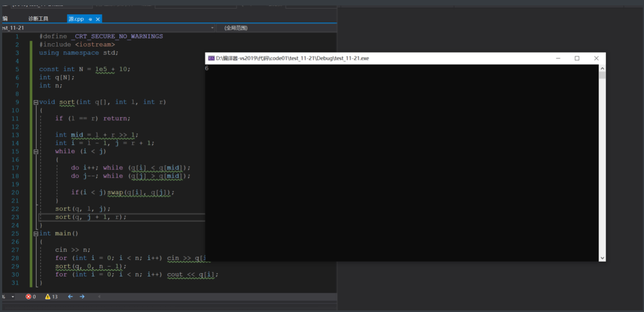
Task: Collapse the int main function block
Action: coord(36,233)
